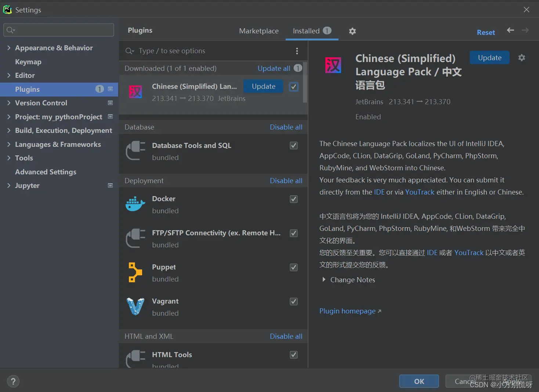
Task: Click the project-level icon beside Version Control
Action: click(x=110, y=103)
